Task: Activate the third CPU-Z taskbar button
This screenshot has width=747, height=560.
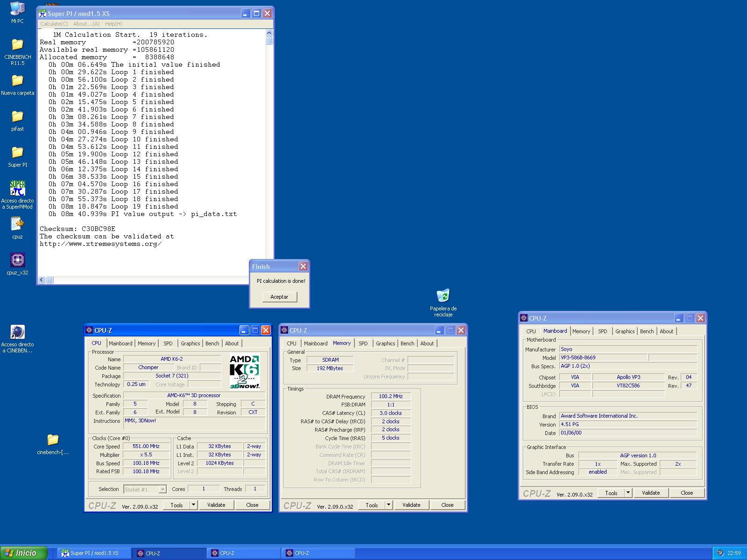Action: point(318,553)
